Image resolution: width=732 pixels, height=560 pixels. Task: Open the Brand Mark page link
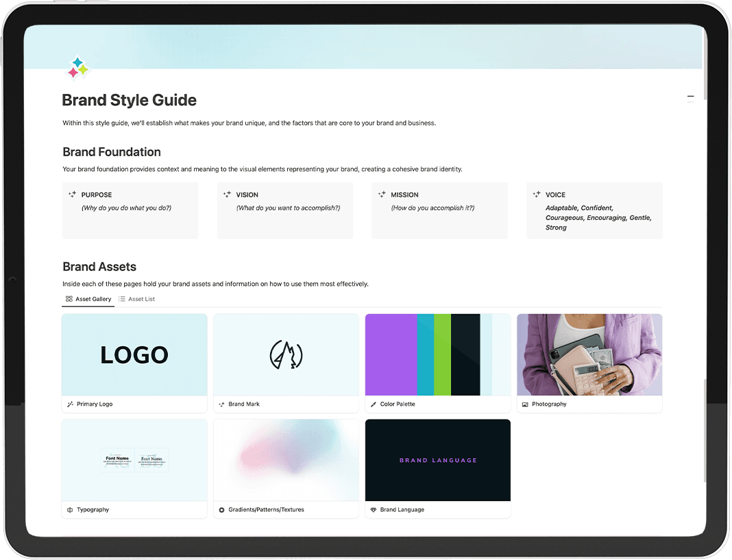pyautogui.click(x=244, y=404)
